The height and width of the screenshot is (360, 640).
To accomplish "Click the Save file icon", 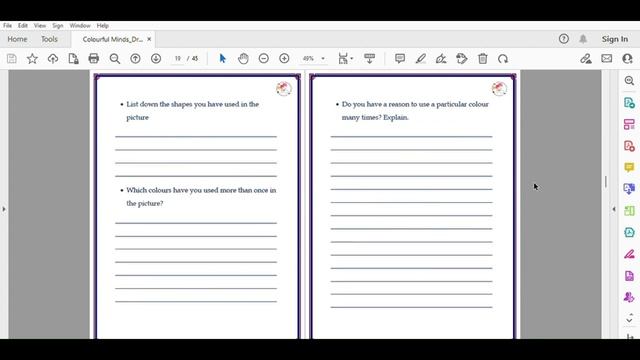I will click(x=12, y=59).
